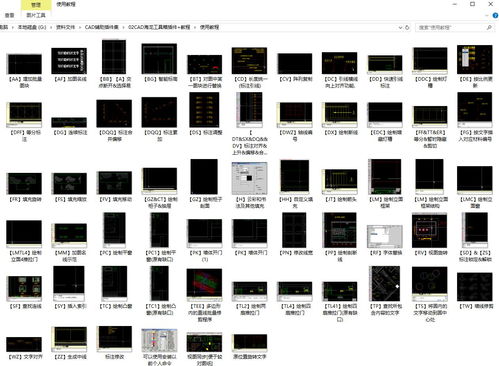Expand the breadcrumb arrow after 本地磁盘 (G:)
Viewport: 499px width, 366px height.
(x=51, y=27)
